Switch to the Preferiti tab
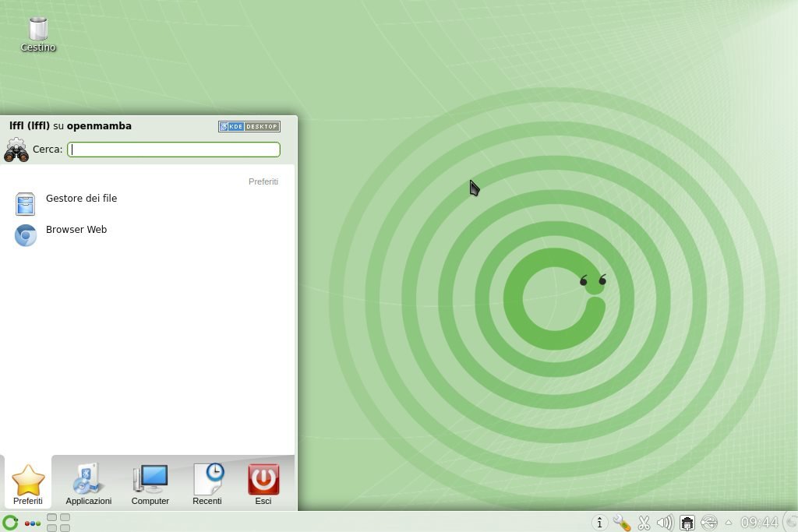Viewport: 798px width, 532px height. [28, 484]
